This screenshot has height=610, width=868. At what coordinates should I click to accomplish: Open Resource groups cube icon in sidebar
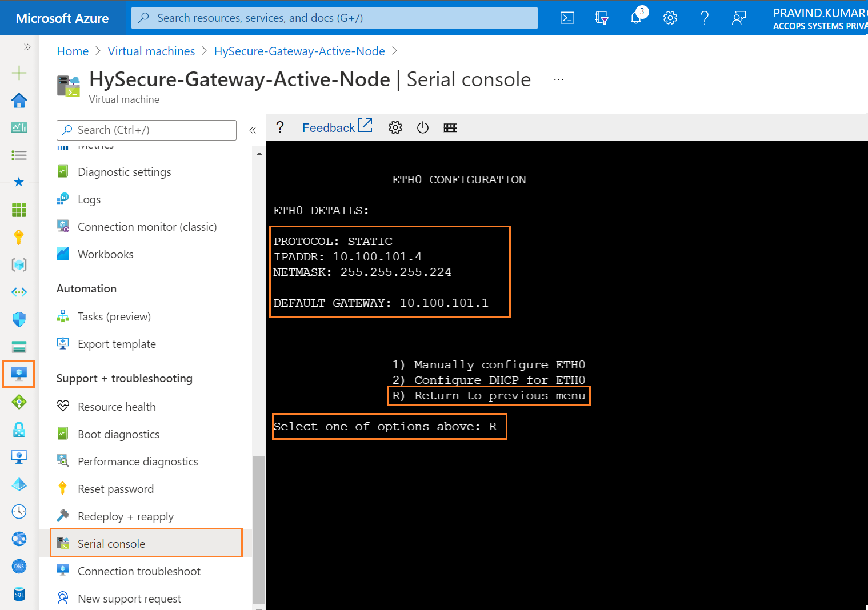(19, 264)
